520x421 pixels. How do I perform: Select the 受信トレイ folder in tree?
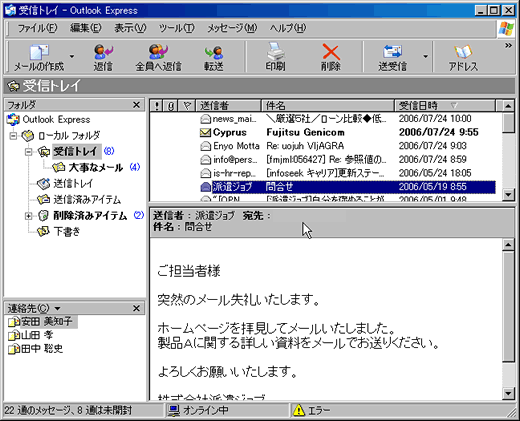pos(76,151)
